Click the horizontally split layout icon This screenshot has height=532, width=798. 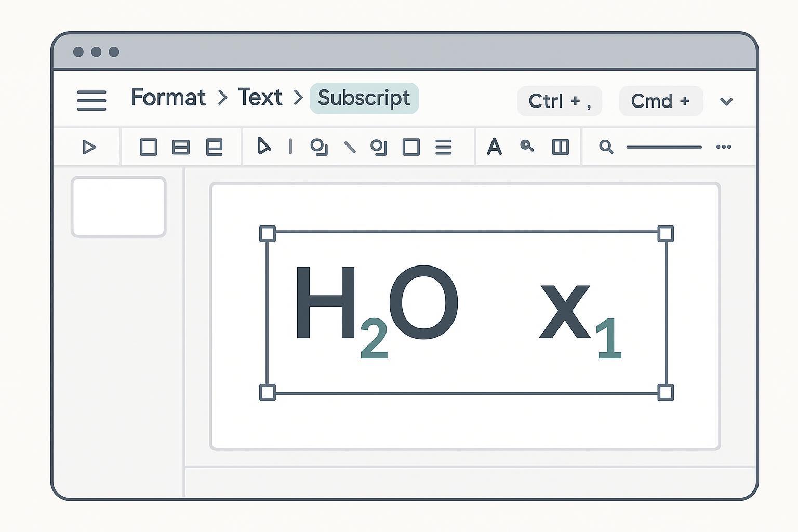click(180, 147)
